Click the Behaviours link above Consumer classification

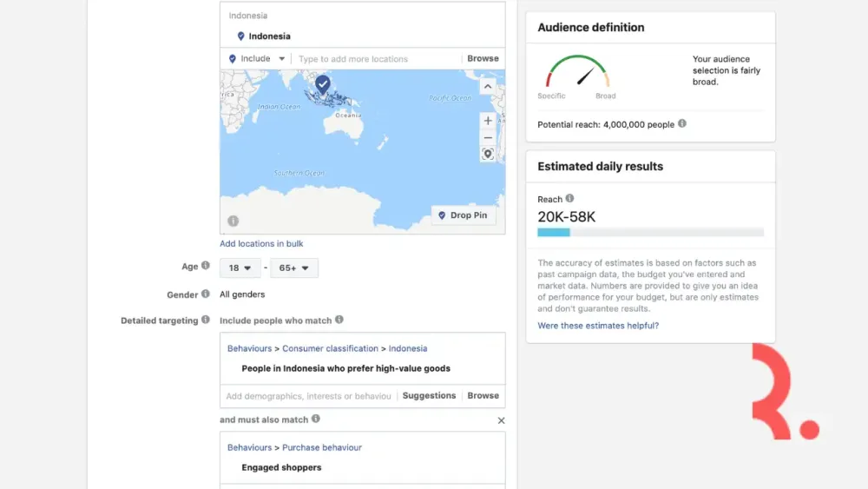click(249, 348)
